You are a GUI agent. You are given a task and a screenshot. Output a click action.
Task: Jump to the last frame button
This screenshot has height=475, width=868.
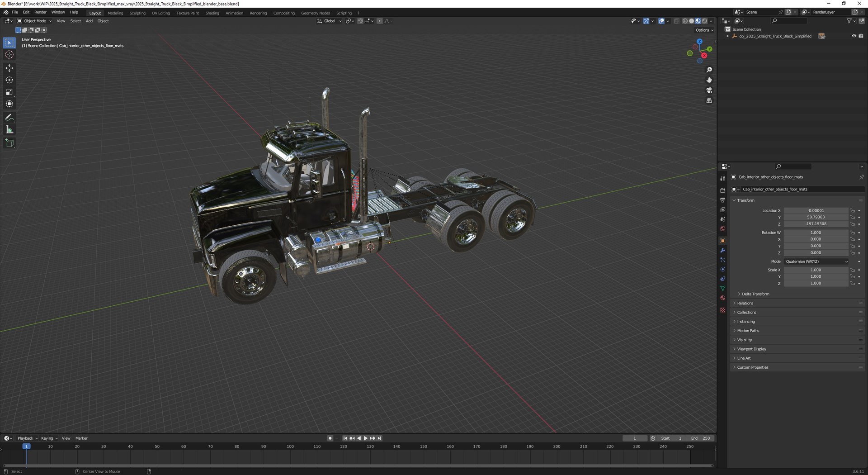380,438
